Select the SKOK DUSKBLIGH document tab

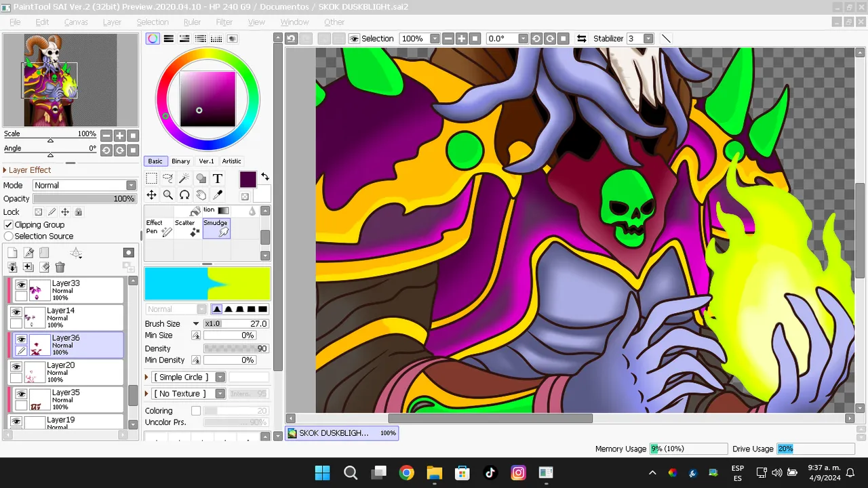pyautogui.click(x=342, y=433)
